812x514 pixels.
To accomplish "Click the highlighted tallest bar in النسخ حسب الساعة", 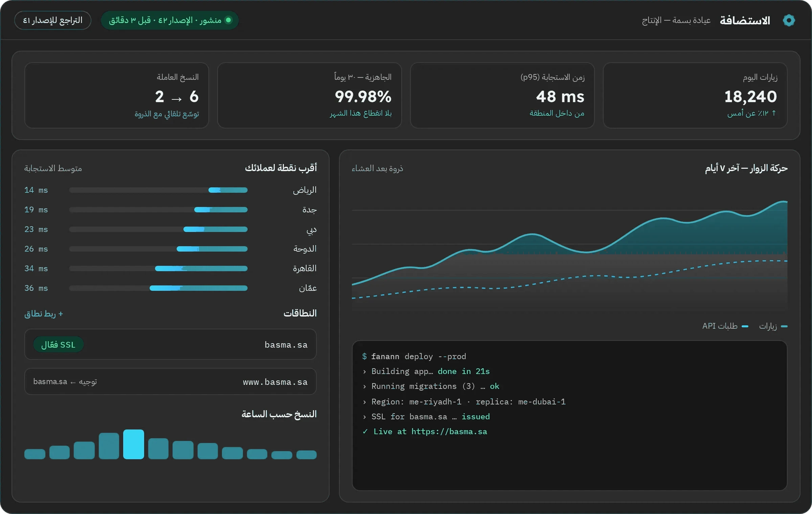I will [134, 444].
